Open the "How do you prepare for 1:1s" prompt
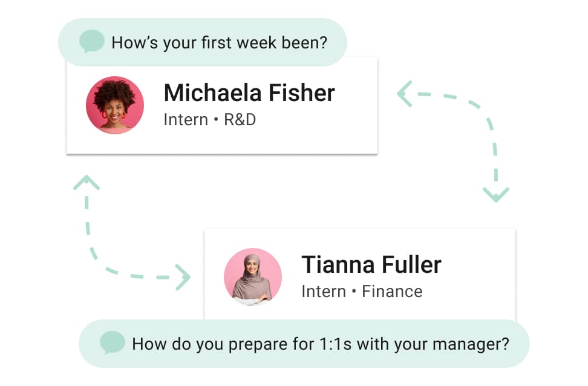 point(304,344)
